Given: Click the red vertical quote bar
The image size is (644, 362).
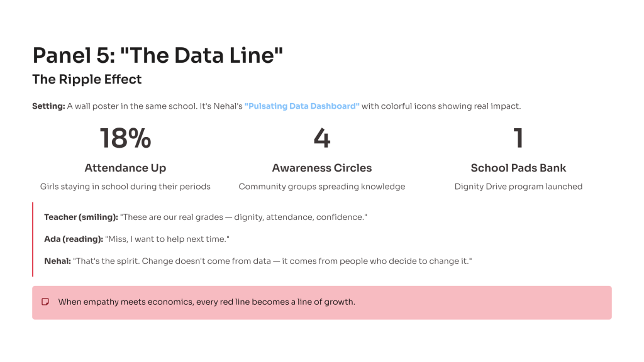Looking at the screenshot, I should (x=33, y=239).
